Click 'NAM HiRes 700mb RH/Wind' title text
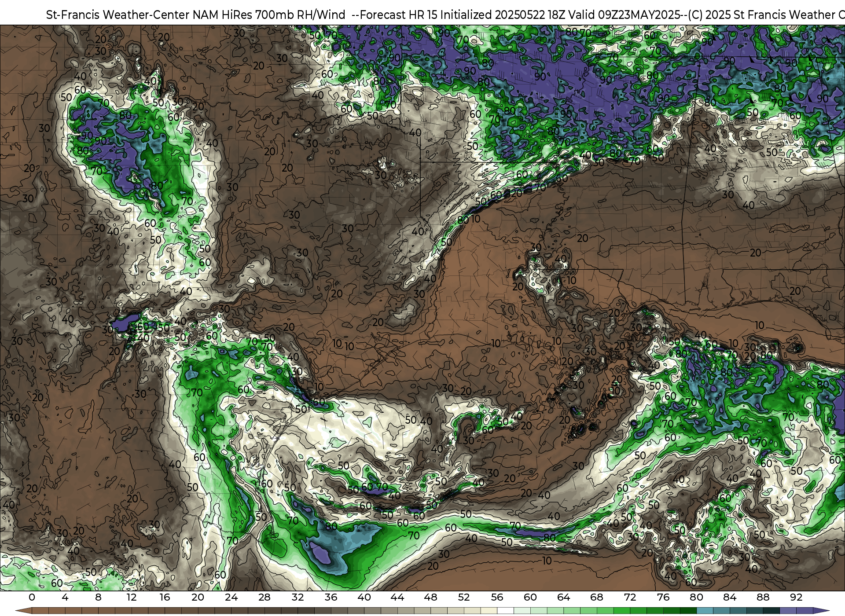This screenshot has width=845, height=616. click(269, 15)
